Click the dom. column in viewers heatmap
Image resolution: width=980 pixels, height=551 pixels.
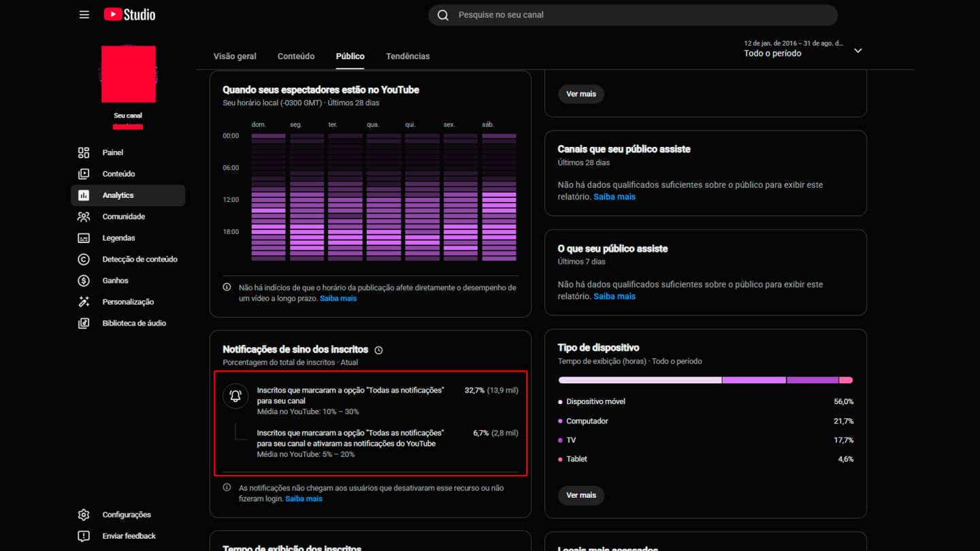click(268, 197)
